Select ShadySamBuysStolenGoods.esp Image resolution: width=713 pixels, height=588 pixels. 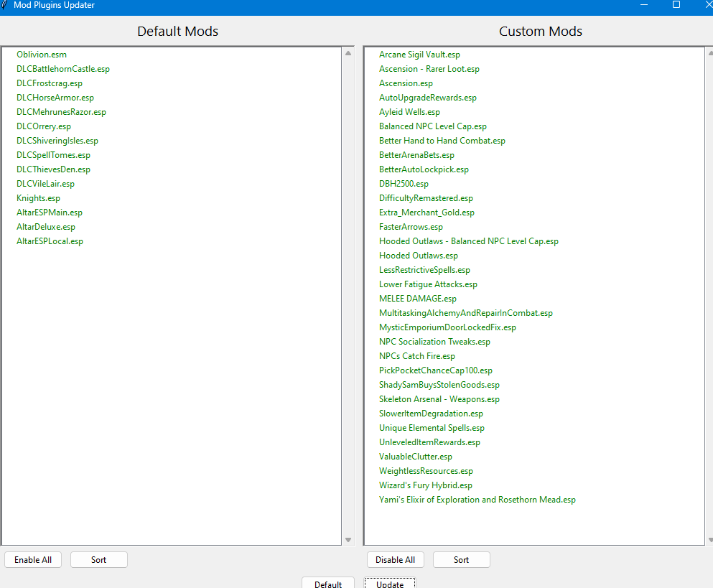click(439, 385)
